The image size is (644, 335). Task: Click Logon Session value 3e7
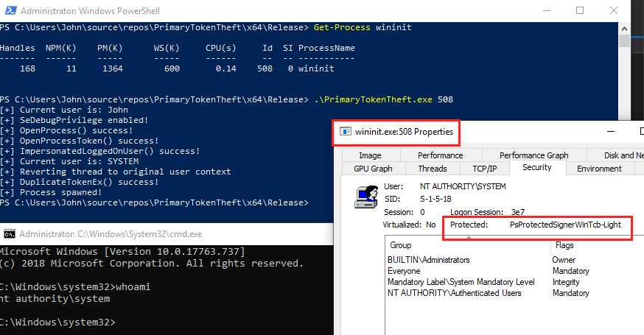click(517, 212)
